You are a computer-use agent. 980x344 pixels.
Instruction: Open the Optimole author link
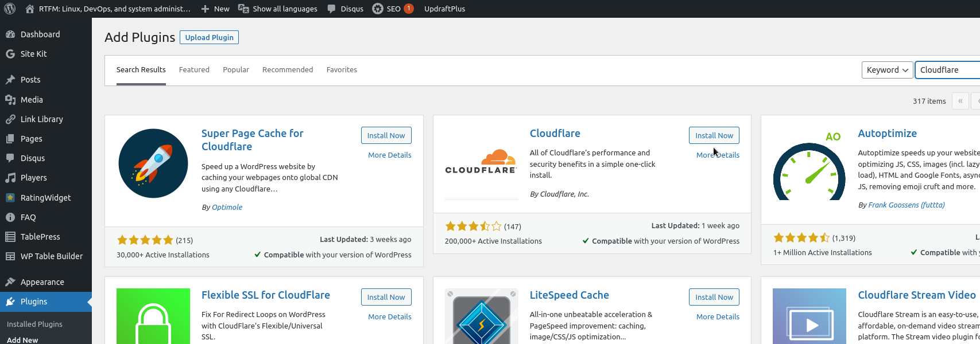tap(227, 208)
